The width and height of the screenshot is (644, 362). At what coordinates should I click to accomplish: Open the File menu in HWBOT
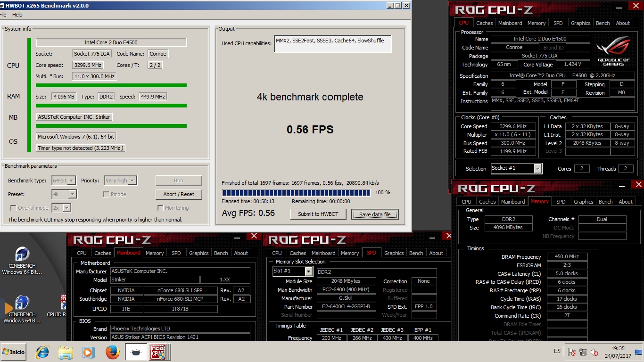[3, 15]
